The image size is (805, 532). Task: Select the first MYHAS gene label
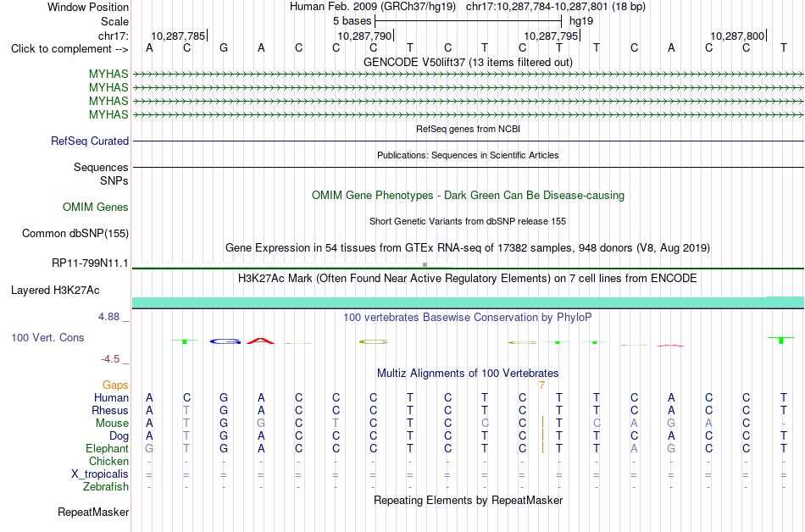[108, 74]
